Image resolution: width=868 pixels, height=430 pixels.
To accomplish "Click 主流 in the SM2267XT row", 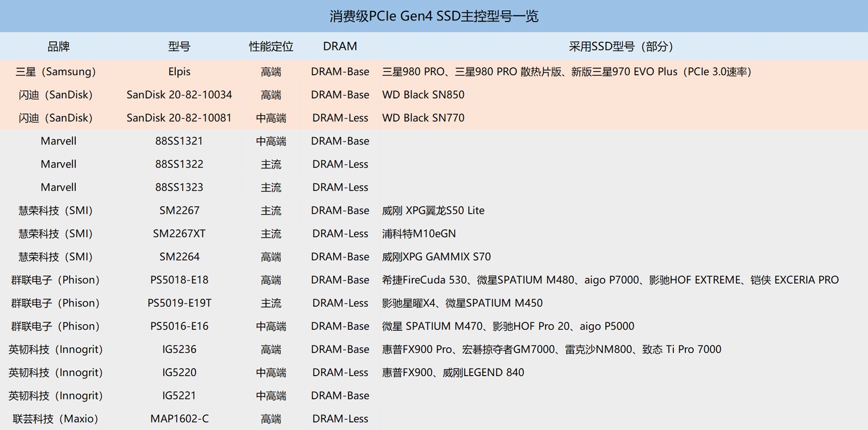I will 271,233.
